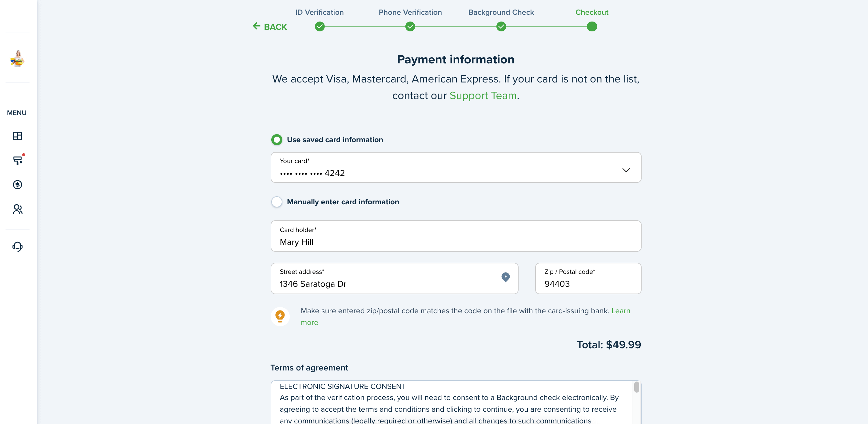
Task: Click the location pin in Street address
Action: click(x=505, y=277)
